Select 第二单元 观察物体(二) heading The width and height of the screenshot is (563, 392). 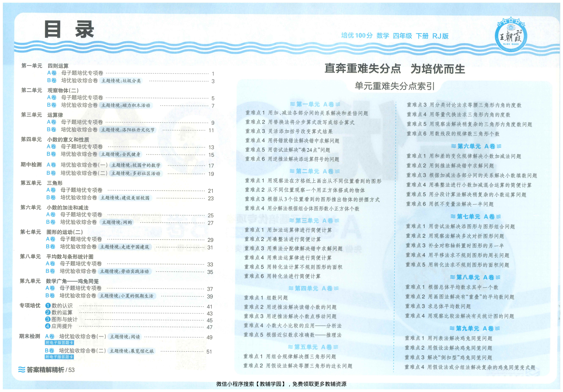tap(50, 90)
